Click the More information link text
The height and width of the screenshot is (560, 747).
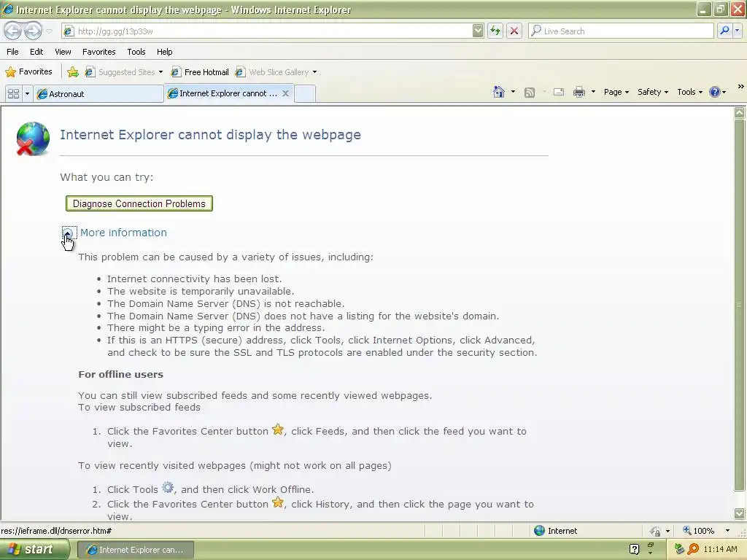[123, 233]
